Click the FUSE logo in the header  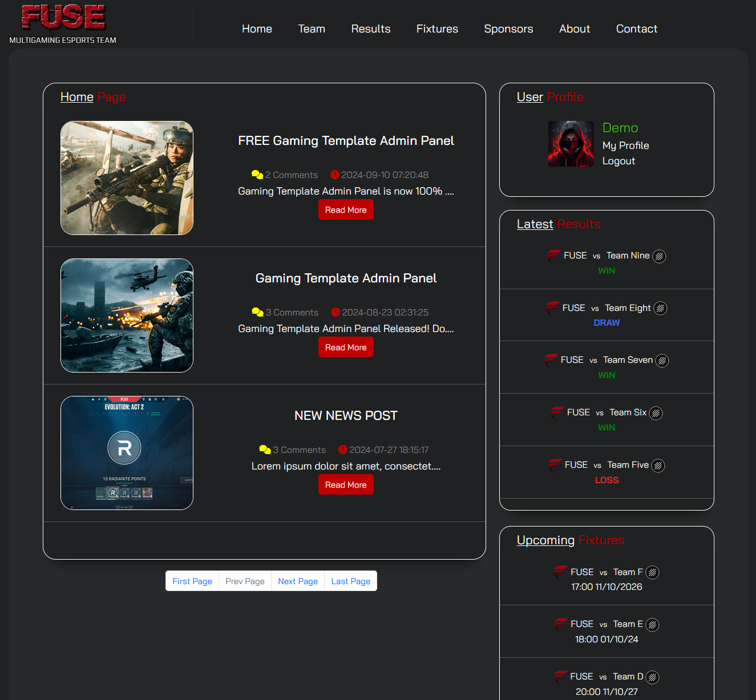63,18
